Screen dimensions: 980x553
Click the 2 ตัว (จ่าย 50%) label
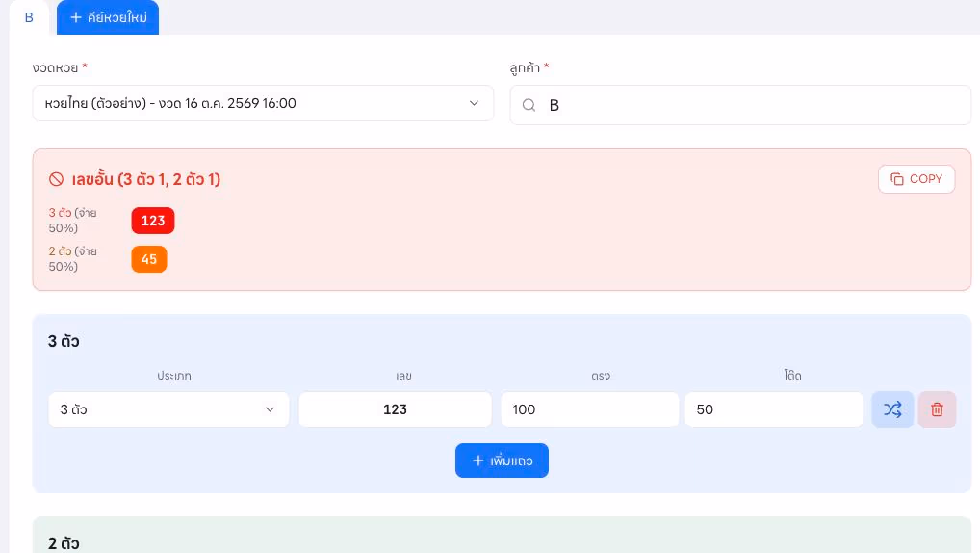coord(73,259)
